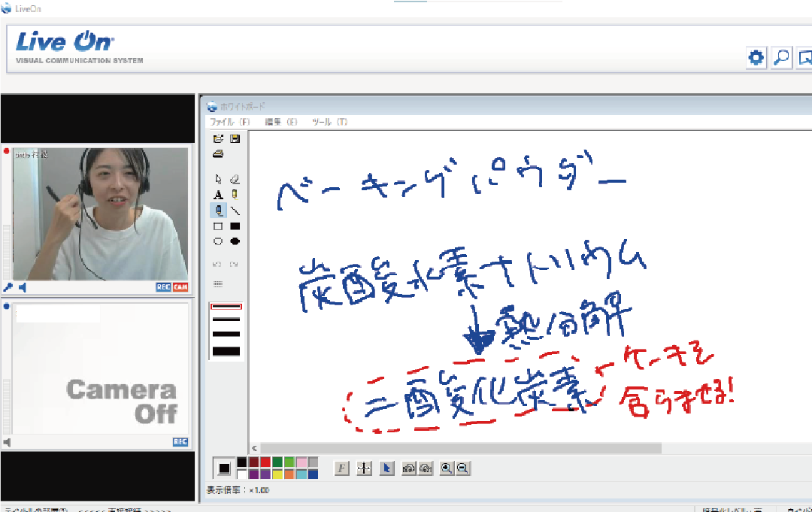The height and width of the screenshot is (512, 812).
Task: Select the text tool marked A
Action: coord(218,195)
